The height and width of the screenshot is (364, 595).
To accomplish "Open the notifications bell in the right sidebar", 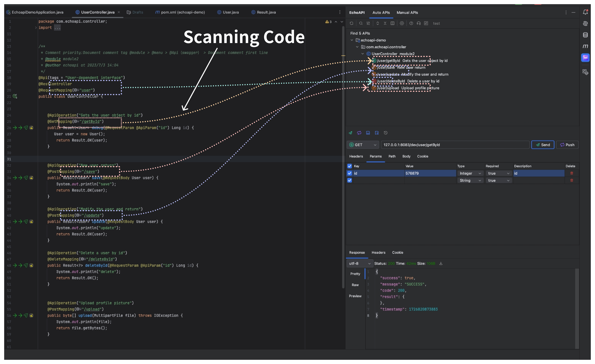I will (585, 12).
